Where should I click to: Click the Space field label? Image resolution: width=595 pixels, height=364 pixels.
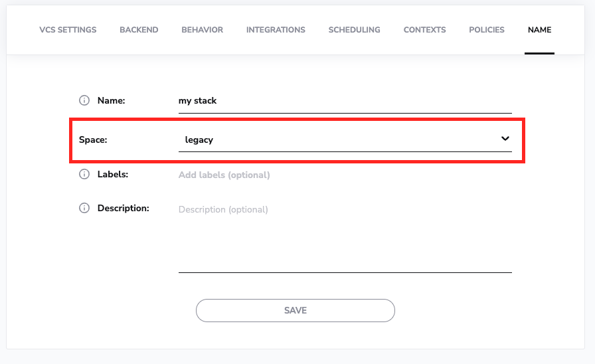[93, 139]
